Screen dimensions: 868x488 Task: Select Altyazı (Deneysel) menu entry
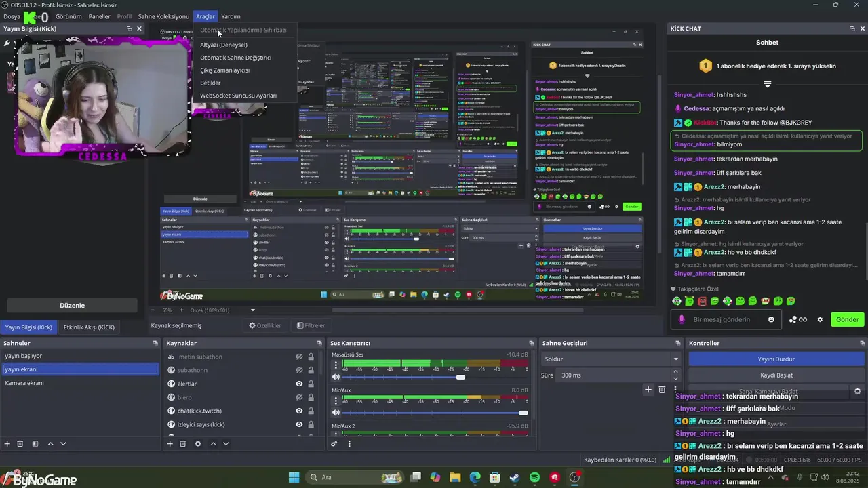(224, 45)
